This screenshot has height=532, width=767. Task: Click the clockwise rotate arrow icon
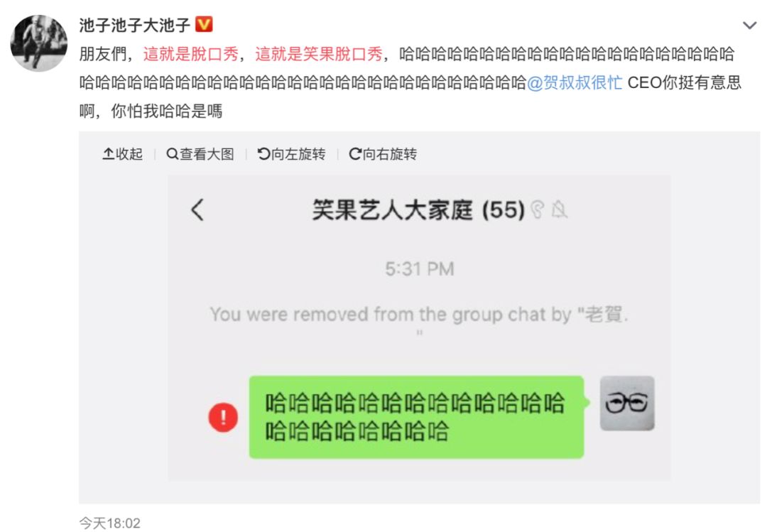[x=355, y=154]
